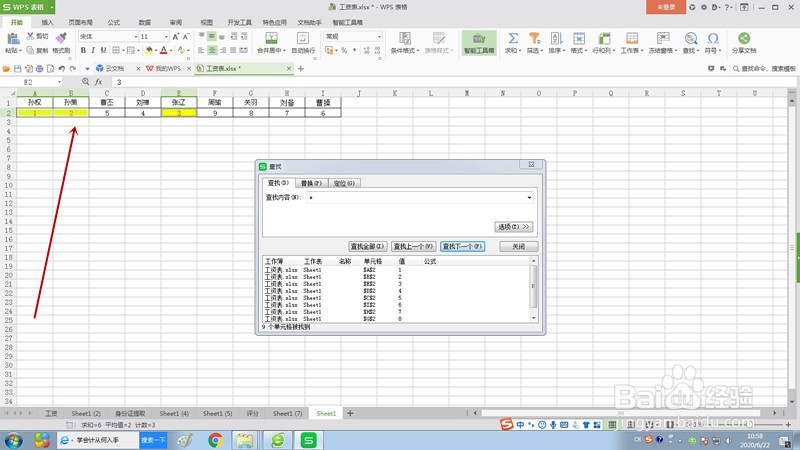Open Chrome from the Windows taskbar
Image resolution: width=800 pixels, height=450 pixels.
coord(215,440)
